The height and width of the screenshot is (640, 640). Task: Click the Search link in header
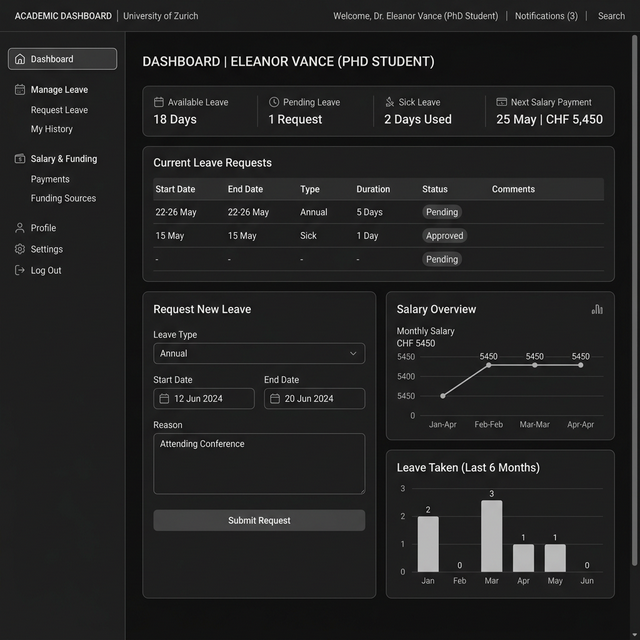tap(611, 16)
